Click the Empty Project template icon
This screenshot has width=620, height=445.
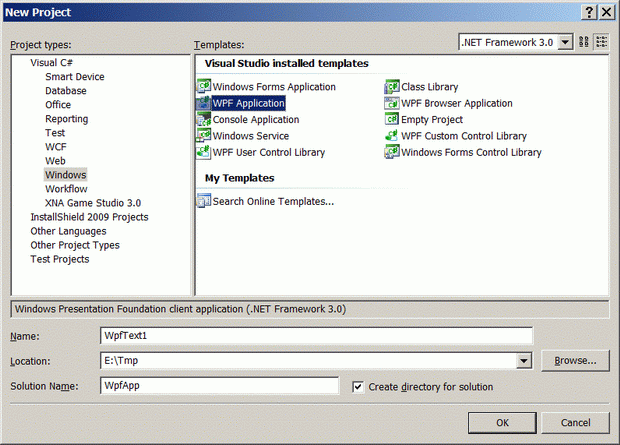pyautogui.click(x=392, y=119)
